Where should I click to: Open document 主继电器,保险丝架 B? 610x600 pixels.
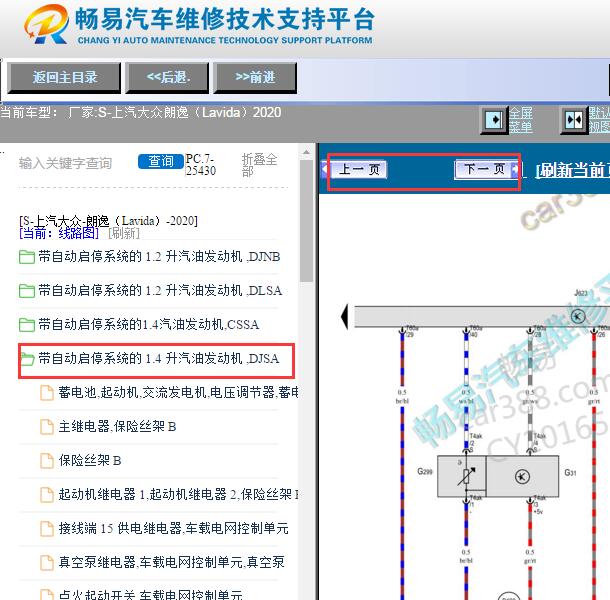click(117, 426)
